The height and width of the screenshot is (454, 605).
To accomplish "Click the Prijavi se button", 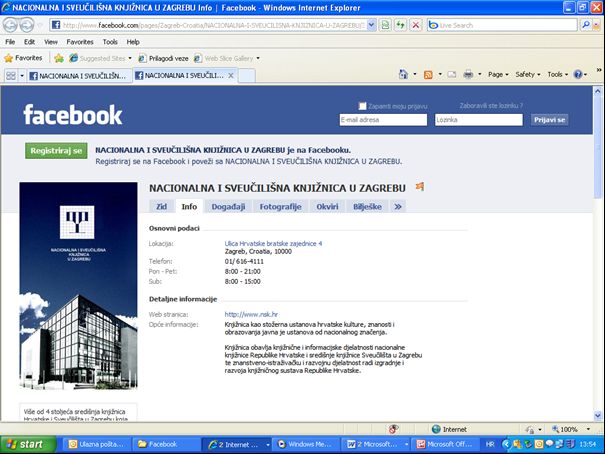I will [x=549, y=120].
